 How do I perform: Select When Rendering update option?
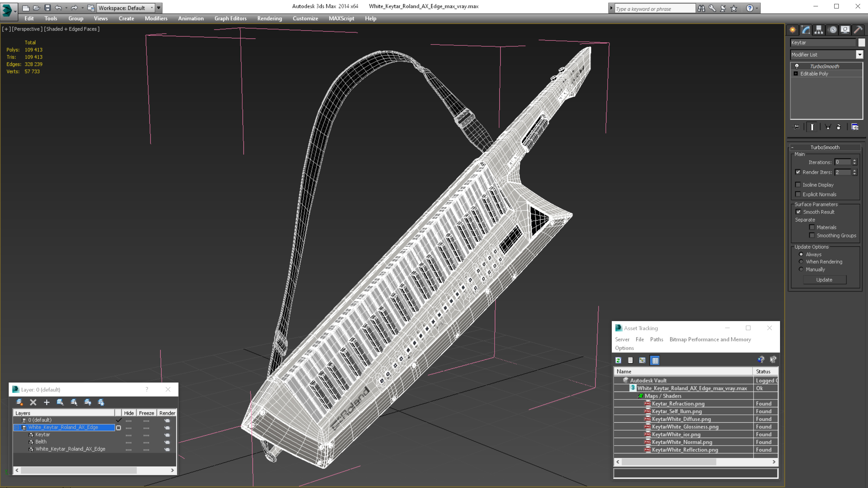801,261
